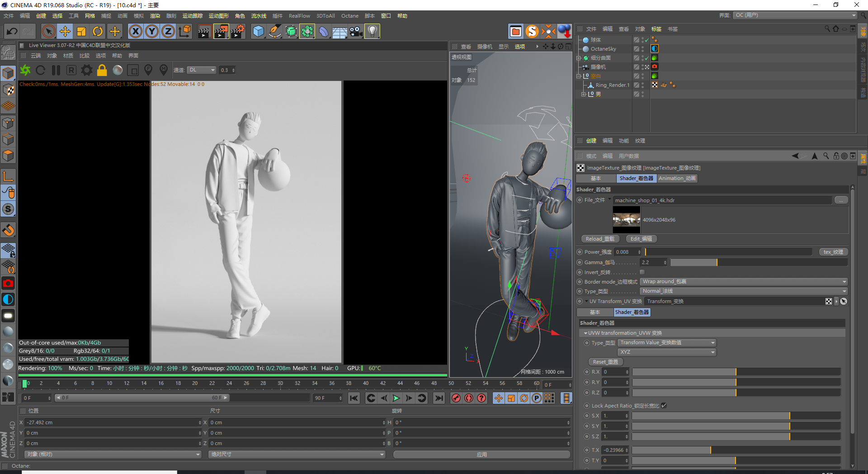Select the Move tool

[65, 31]
